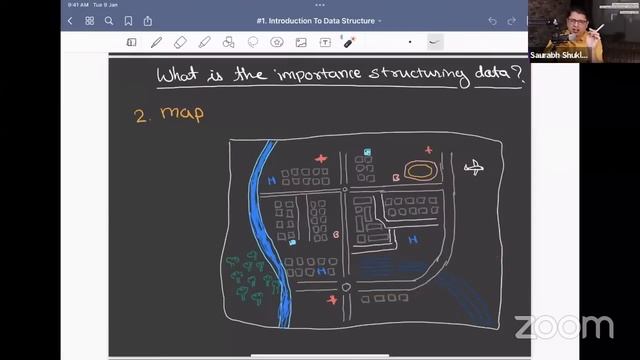Click Saurabh Shukla's video thumbnail
This screenshot has width=640, height=360.
pyautogui.click(x=584, y=31)
